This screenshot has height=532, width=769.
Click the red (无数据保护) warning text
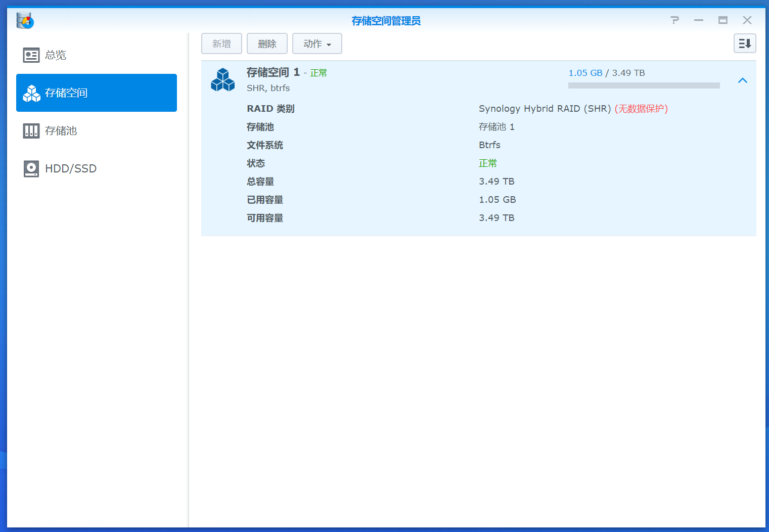tap(641, 109)
